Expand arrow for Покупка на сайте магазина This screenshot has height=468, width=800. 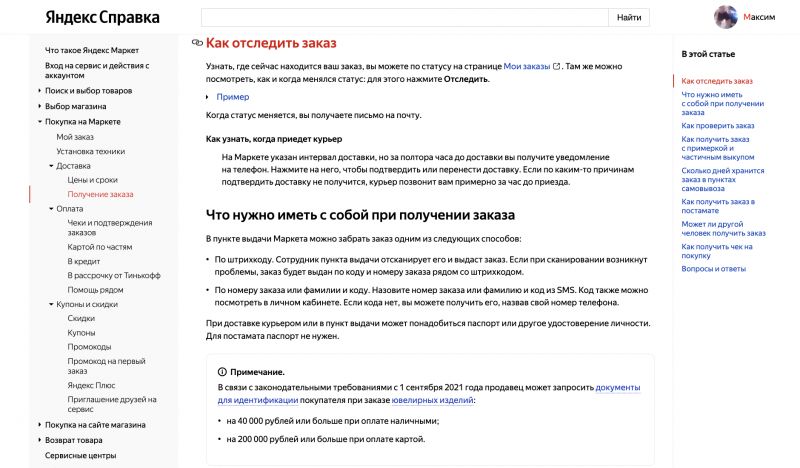[40, 425]
